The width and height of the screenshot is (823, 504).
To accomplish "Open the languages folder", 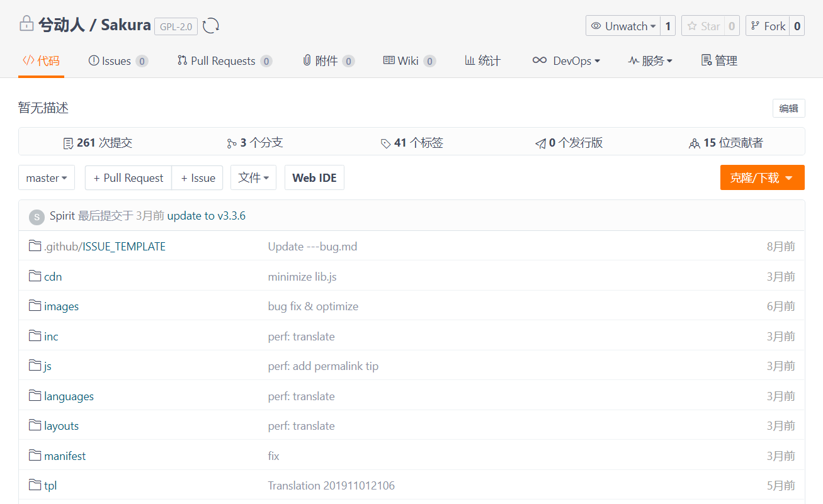I will coord(69,396).
